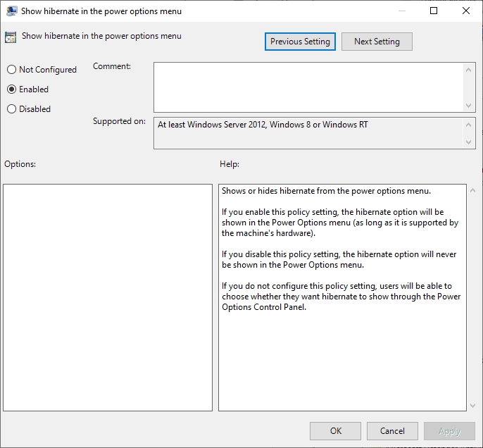Maximize the policy settings window
The image size is (483, 448).
pos(434,11)
